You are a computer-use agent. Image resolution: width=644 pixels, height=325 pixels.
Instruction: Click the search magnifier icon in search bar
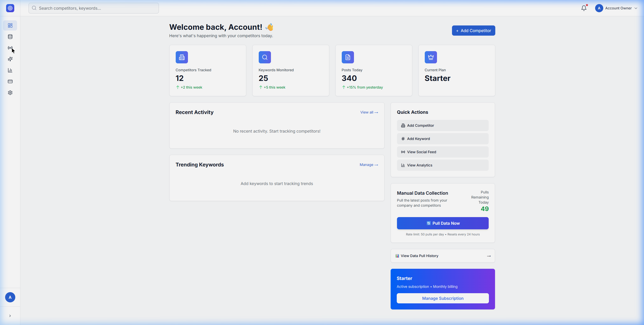(x=34, y=8)
